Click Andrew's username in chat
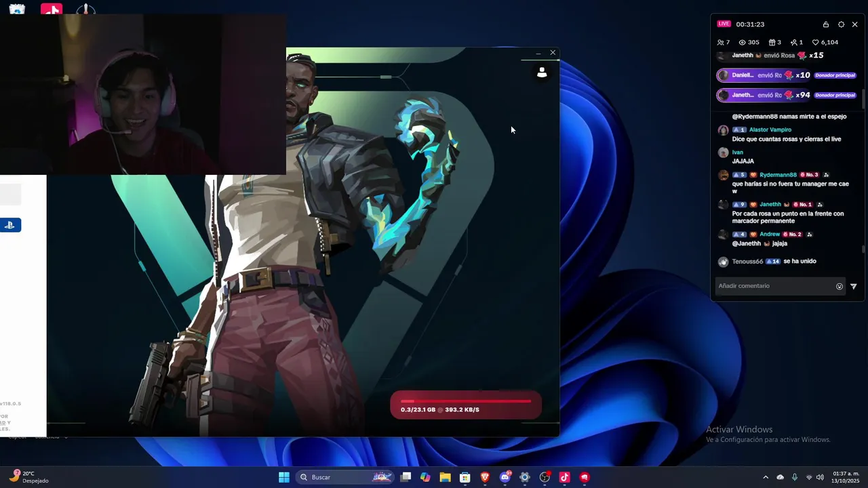The height and width of the screenshot is (488, 868). 770,235
